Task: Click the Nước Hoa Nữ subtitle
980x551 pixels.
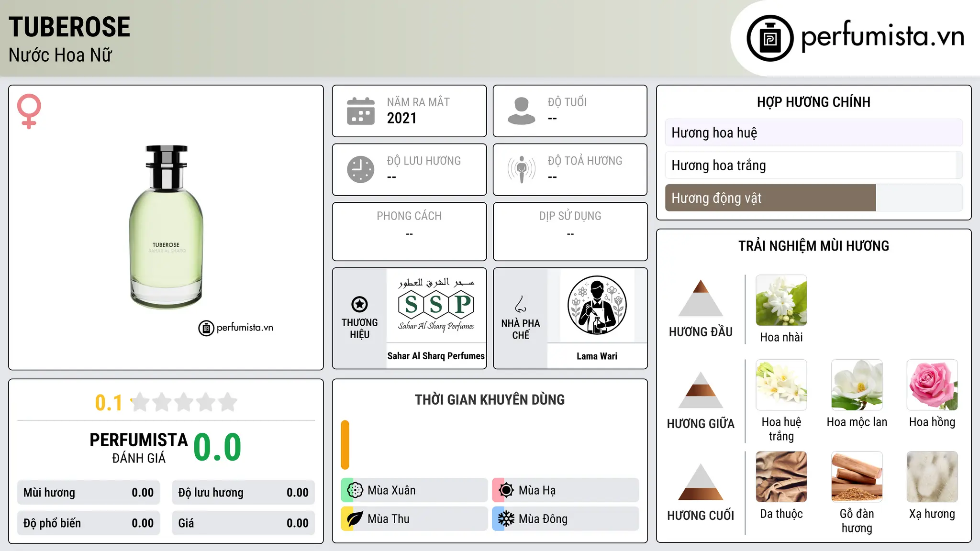Action: [x=60, y=55]
